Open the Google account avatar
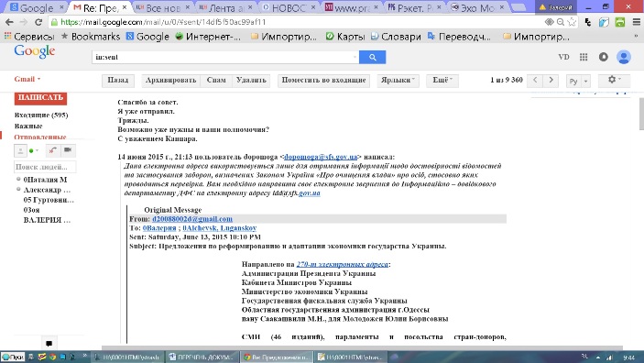This screenshot has height=363, width=644. (x=624, y=57)
